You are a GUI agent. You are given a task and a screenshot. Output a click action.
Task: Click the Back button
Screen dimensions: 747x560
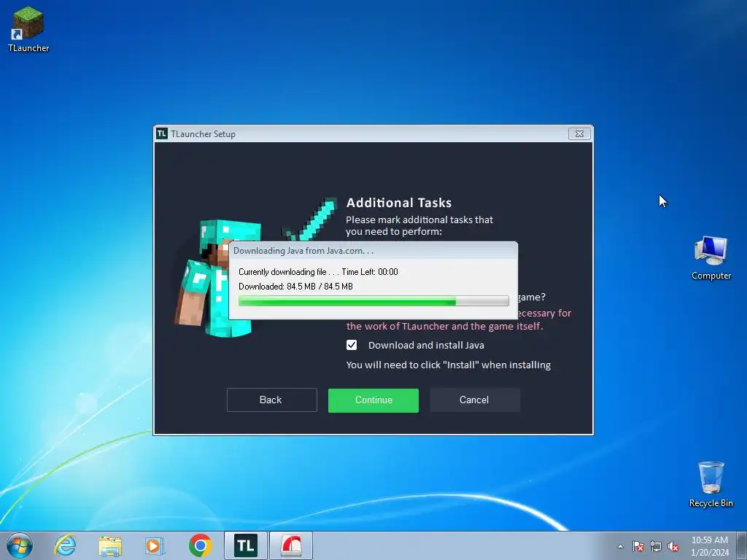271,400
